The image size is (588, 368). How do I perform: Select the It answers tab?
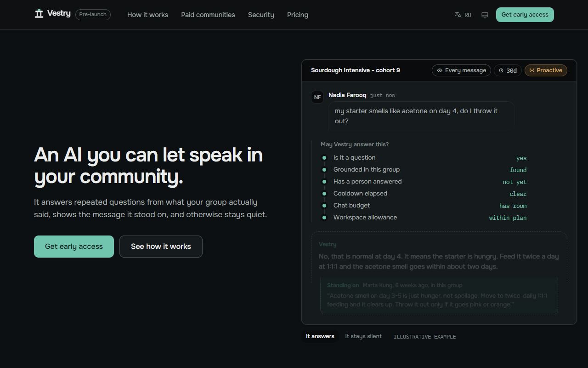(x=320, y=336)
